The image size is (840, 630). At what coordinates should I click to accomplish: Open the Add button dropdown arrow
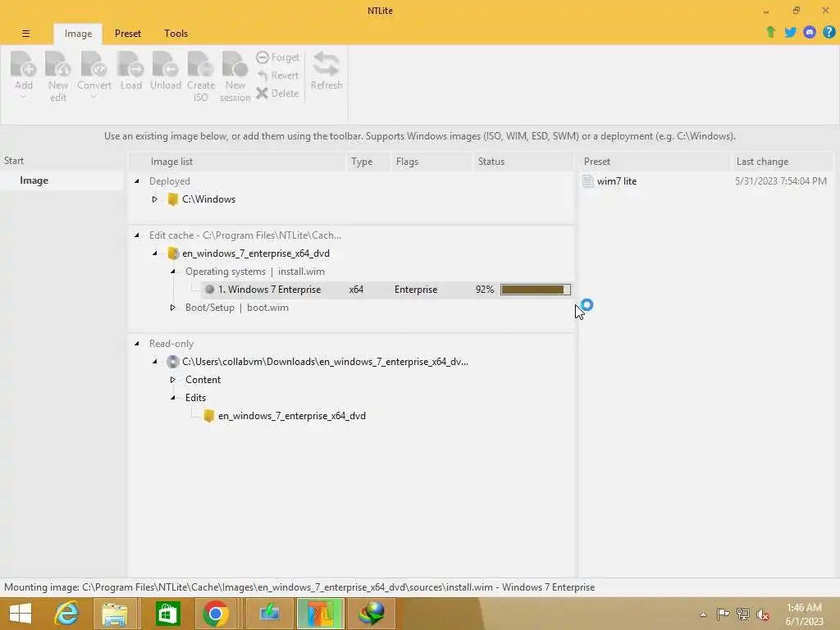point(23,98)
